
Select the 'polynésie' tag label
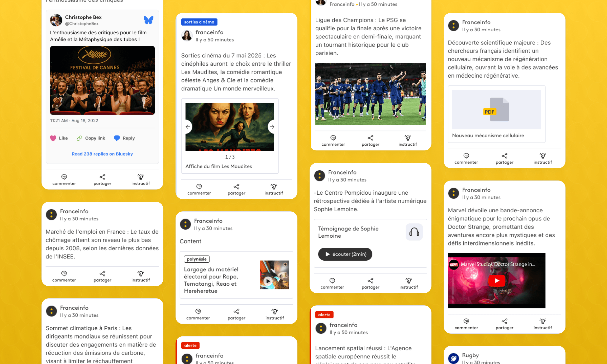pyautogui.click(x=197, y=259)
